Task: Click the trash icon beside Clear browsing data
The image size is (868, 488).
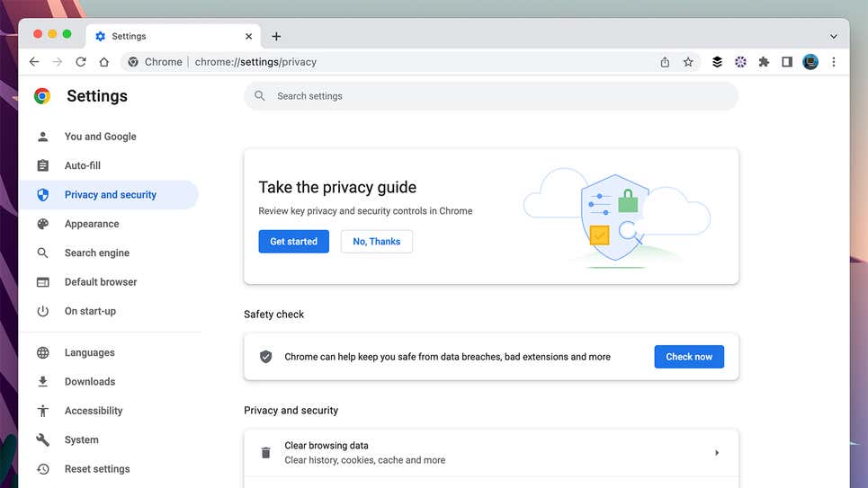Action: pyautogui.click(x=265, y=453)
